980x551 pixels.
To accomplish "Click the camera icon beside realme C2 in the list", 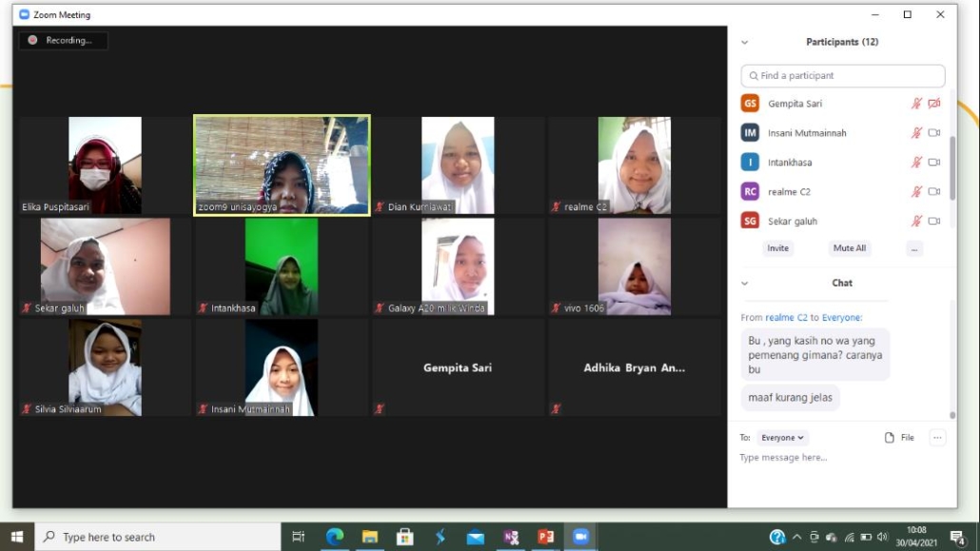I will point(934,192).
